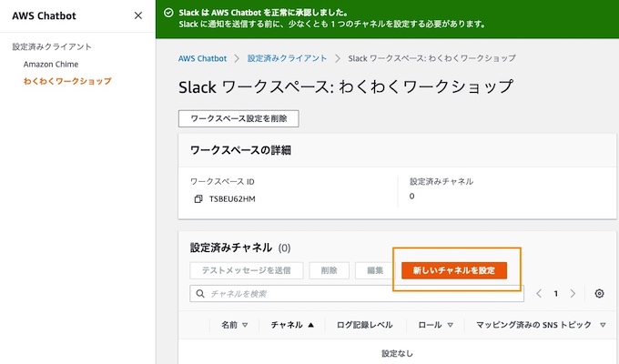The height and width of the screenshot is (364, 619).
Task: Go to the next page with the right arrow
Action: coord(573,293)
